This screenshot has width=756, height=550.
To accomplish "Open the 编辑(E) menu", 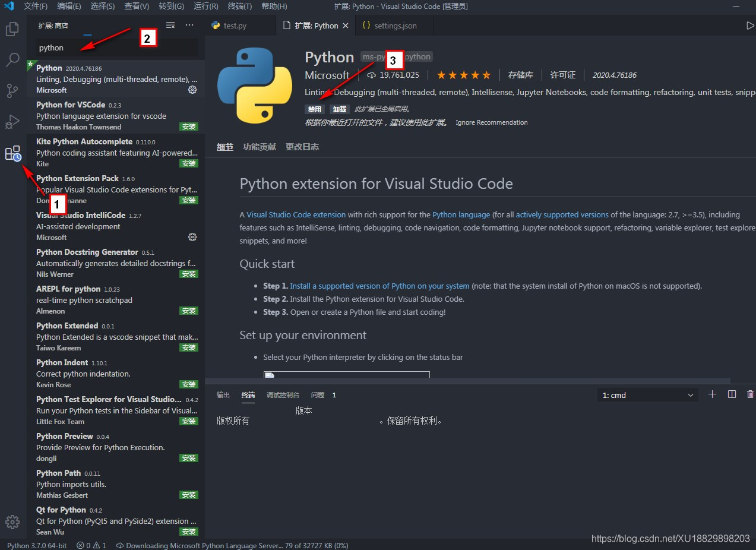I will [x=69, y=6].
